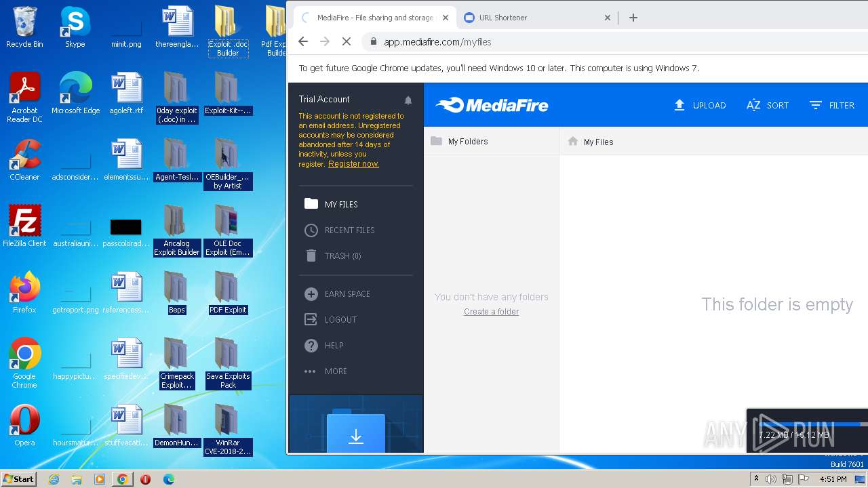
Task: Select the Crimepack Exploit folder
Action: [176, 363]
